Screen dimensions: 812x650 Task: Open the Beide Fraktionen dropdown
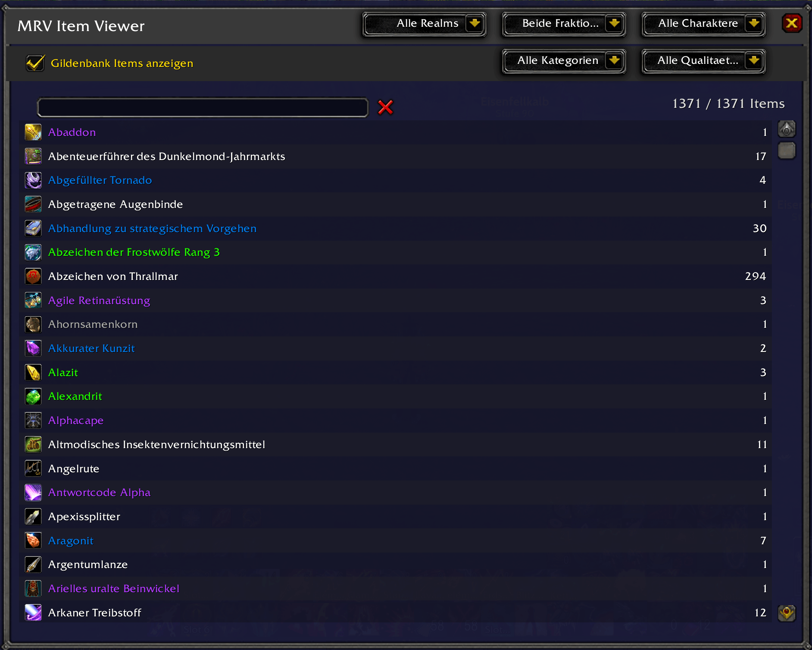[x=564, y=24]
